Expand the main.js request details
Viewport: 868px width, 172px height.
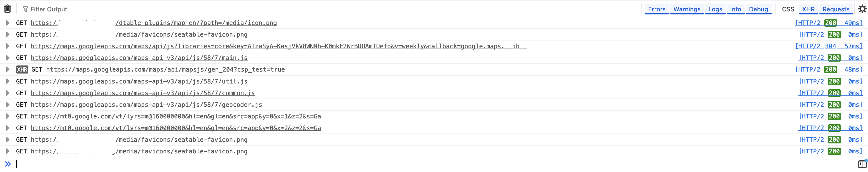click(7, 58)
